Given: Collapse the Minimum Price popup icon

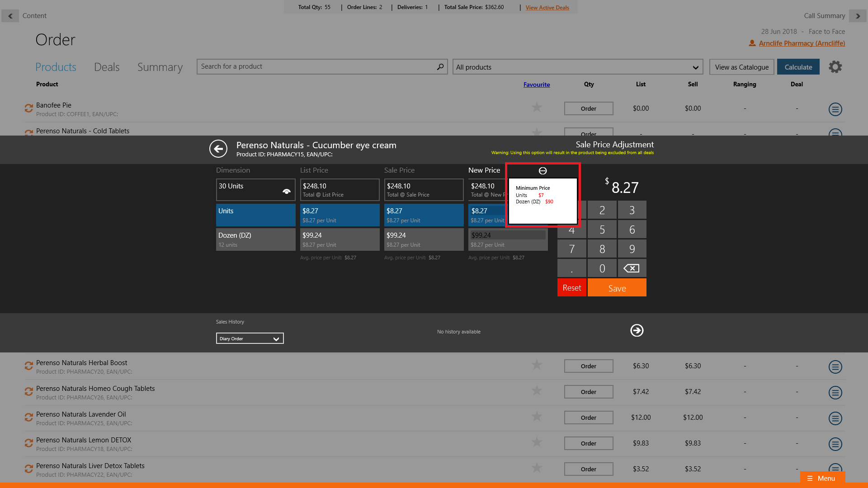Looking at the screenshot, I should [x=542, y=171].
